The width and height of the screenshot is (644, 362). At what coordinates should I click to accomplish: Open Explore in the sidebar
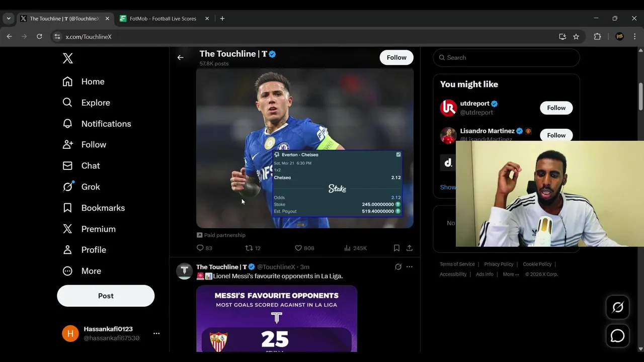(86, 103)
